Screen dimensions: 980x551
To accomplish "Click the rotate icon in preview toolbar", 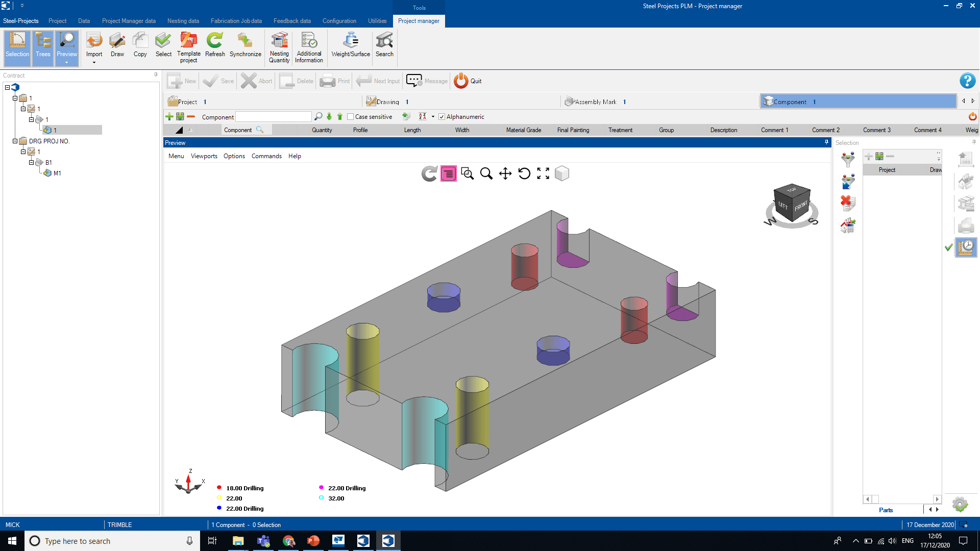I will click(524, 173).
